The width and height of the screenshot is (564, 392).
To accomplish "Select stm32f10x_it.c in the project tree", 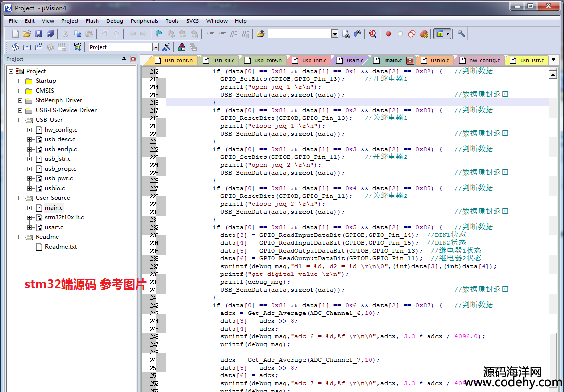I will click(64, 217).
